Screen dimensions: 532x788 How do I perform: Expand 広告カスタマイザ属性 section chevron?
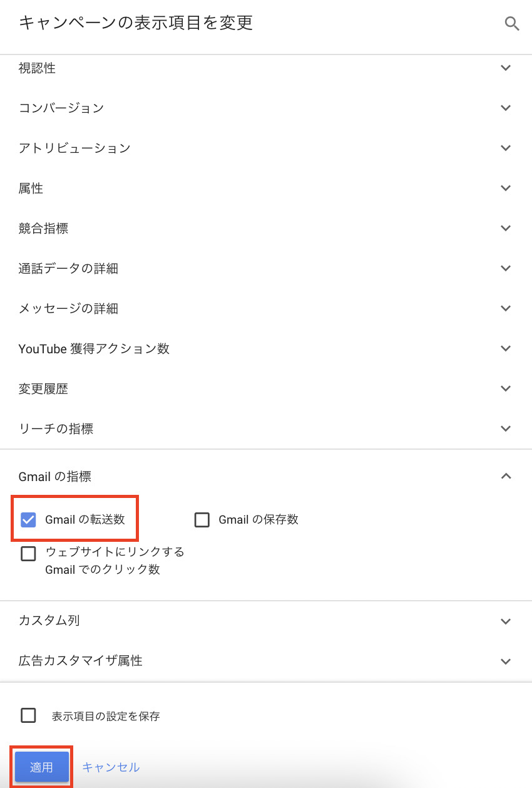point(506,661)
